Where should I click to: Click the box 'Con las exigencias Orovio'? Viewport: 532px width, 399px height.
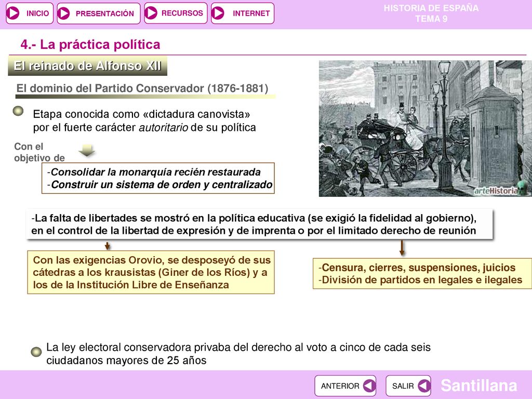pos(151,272)
